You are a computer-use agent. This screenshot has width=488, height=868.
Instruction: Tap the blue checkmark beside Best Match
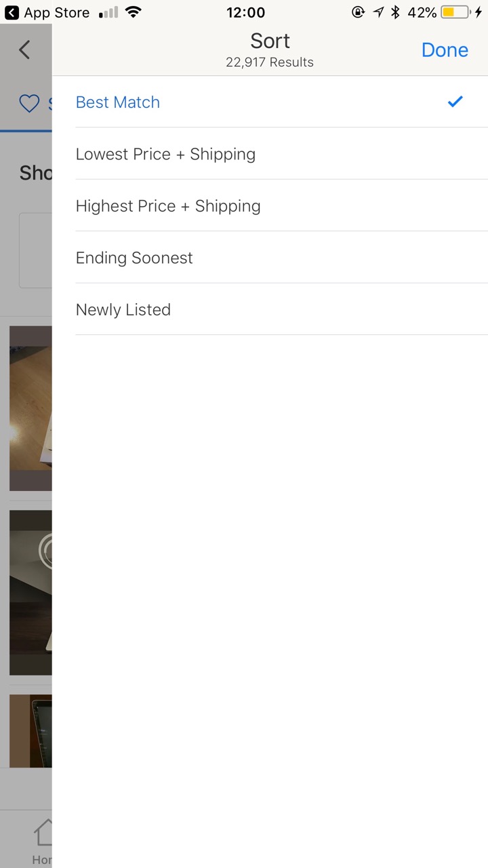pos(455,102)
